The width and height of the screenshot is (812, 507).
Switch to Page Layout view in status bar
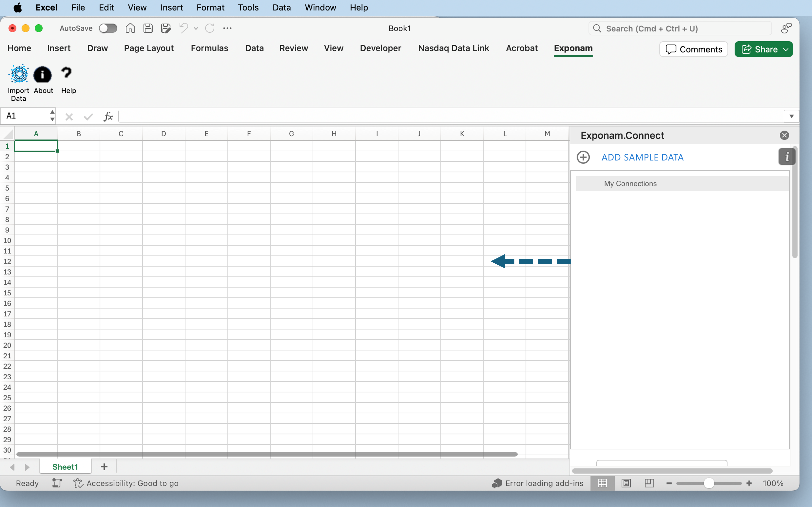626,483
